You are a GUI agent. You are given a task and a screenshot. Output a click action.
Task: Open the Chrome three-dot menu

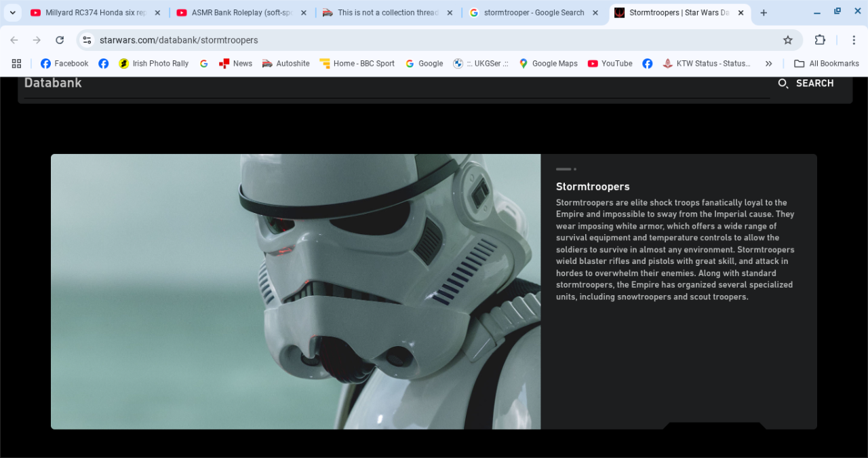853,40
